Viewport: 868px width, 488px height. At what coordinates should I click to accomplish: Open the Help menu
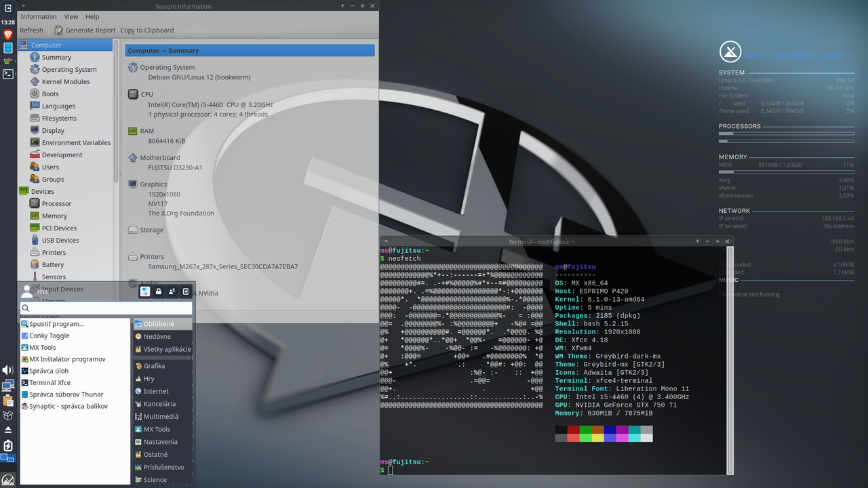tap(92, 17)
